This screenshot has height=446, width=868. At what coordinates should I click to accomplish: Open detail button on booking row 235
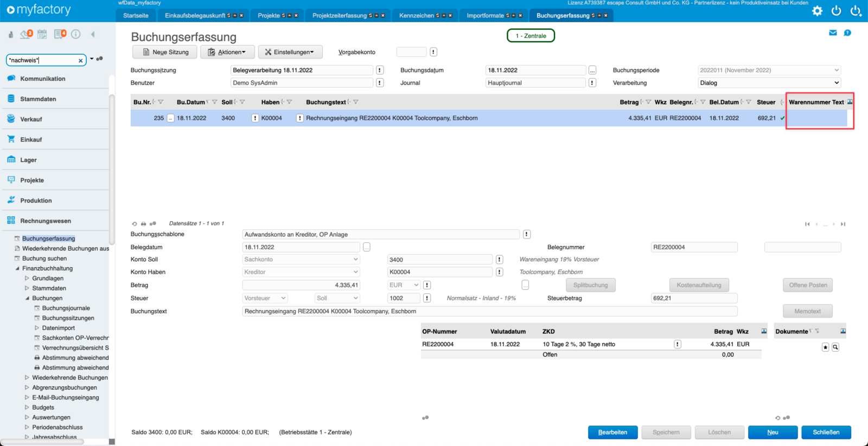(x=170, y=118)
